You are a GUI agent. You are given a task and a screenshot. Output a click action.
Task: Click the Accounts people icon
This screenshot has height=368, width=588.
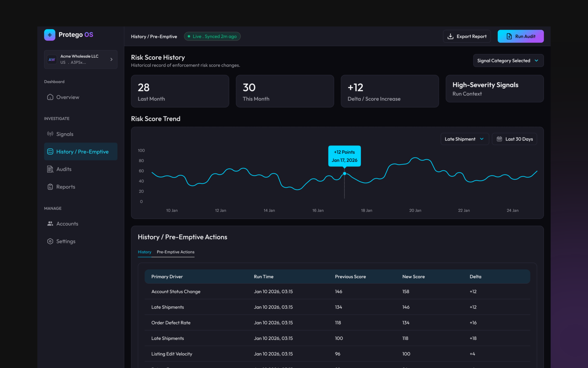click(50, 224)
